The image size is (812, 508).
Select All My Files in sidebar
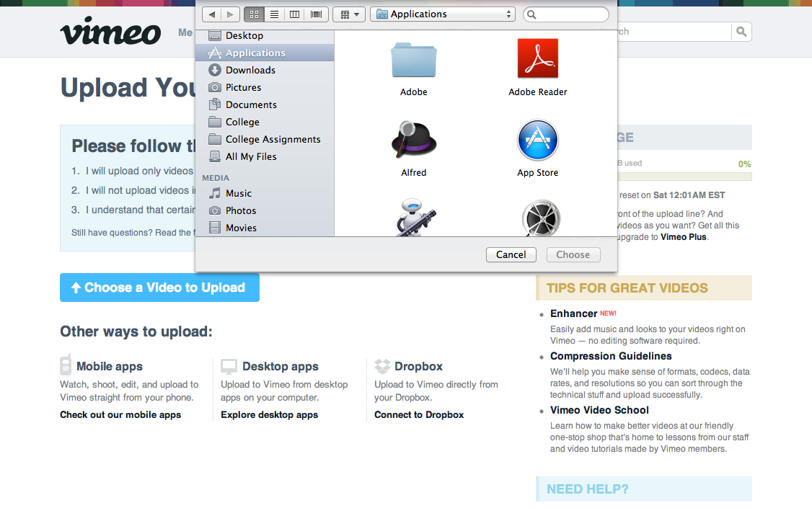(x=265, y=156)
